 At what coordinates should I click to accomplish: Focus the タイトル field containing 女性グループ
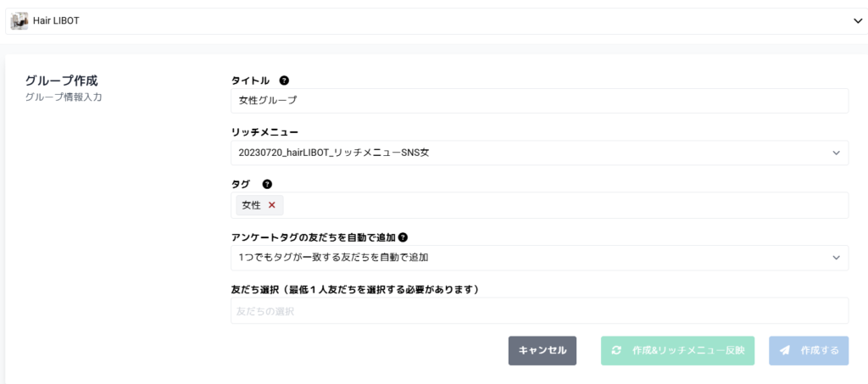(539, 100)
